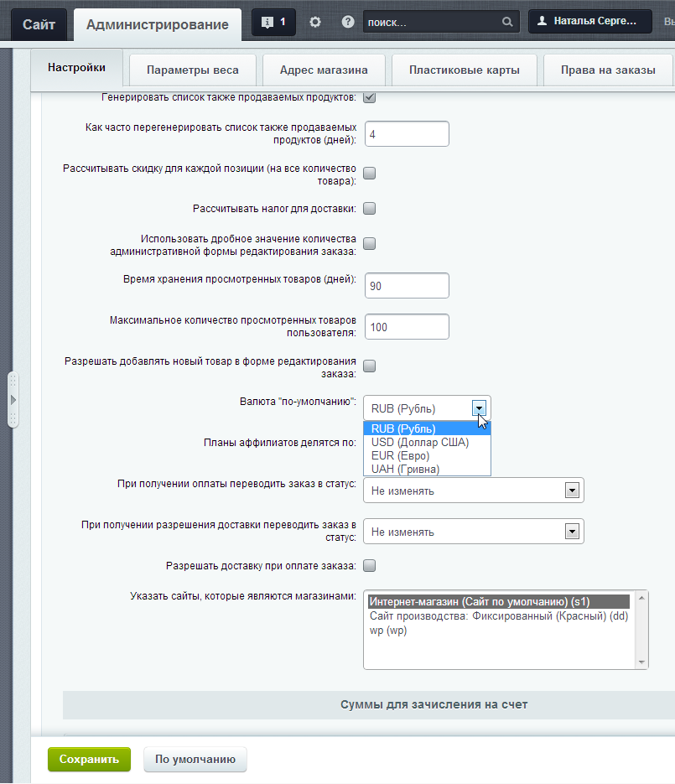Open Наталья Серге... user profile
The image size is (675, 784).
point(589,23)
